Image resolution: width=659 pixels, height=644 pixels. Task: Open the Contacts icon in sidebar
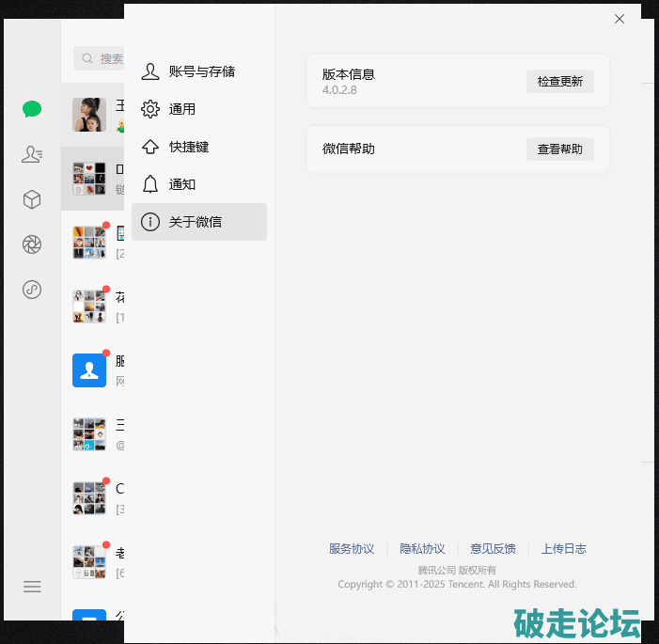(32, 154)
